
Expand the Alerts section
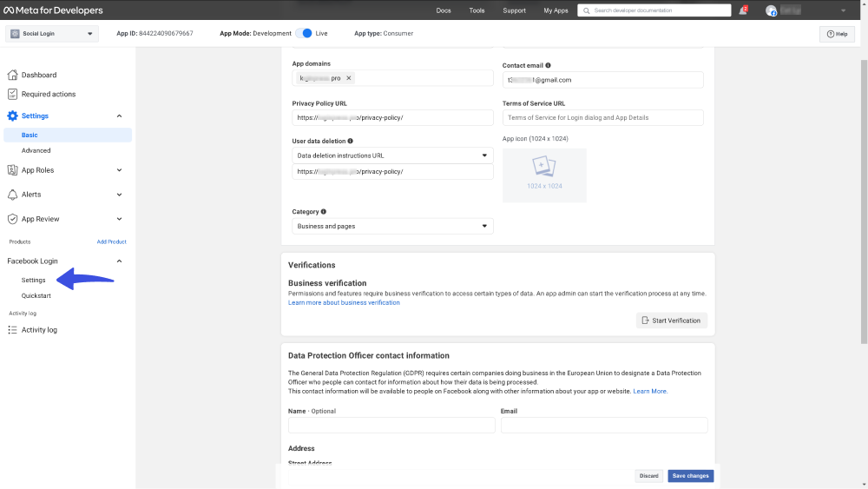click(119, 195)
